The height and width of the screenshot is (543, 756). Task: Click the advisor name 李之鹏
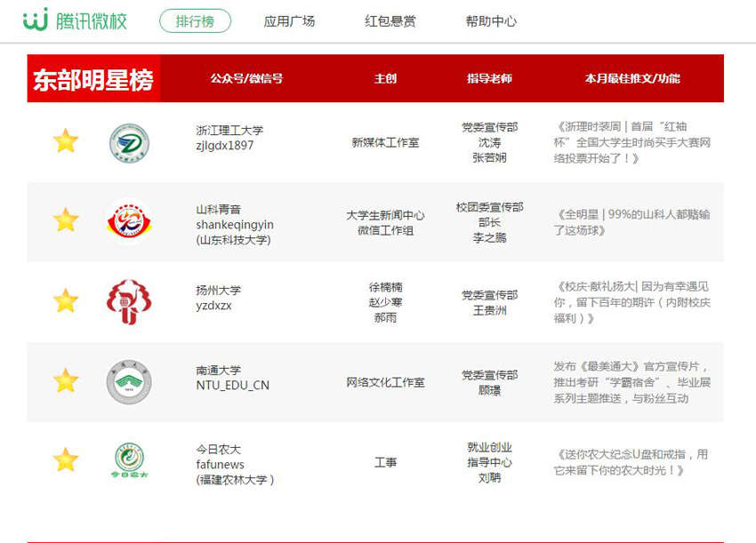pyautogui.click(x=489, y=237)
